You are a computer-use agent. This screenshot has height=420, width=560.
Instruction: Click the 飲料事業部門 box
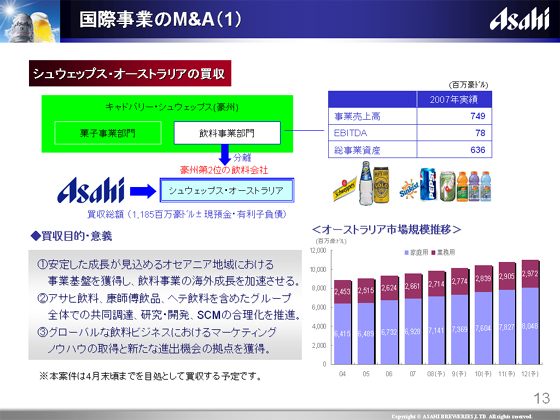click(x=227, y=133)
